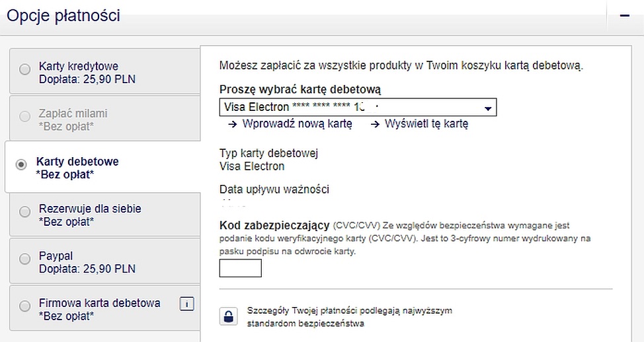Click the dropdown arrow of card selector
Screen dimensions: 644x342
tap(488, 109)
